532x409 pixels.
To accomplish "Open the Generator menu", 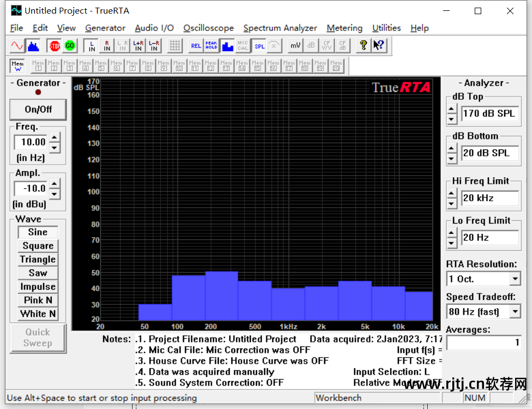I will [105, 28].
